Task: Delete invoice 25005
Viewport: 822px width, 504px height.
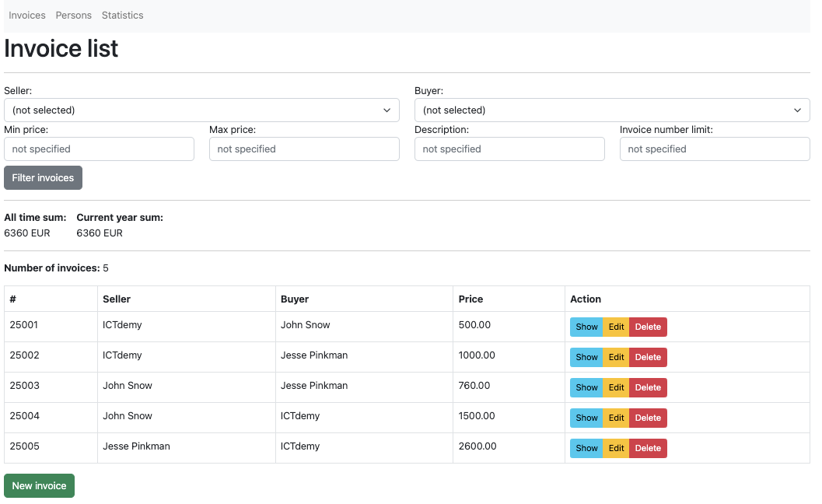Action: (648, 449)
